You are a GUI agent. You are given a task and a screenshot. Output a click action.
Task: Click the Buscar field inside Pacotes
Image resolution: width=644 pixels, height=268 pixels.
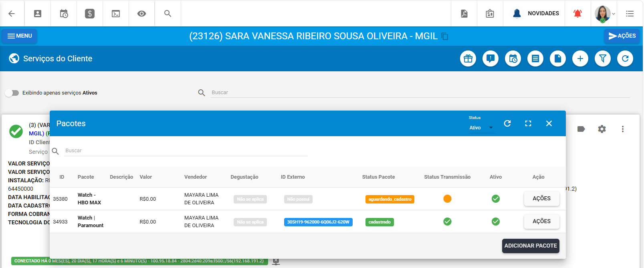186,151
